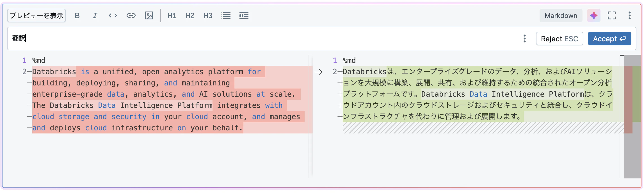Apply italic formatting with the I icon

[95, 15]
